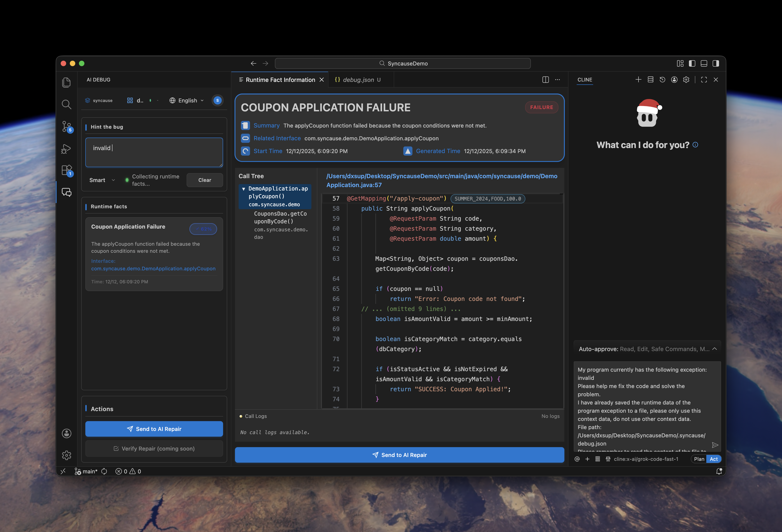Open the Extensions view
This screenshot has height=532, width=782.
[x=66, y=170]
